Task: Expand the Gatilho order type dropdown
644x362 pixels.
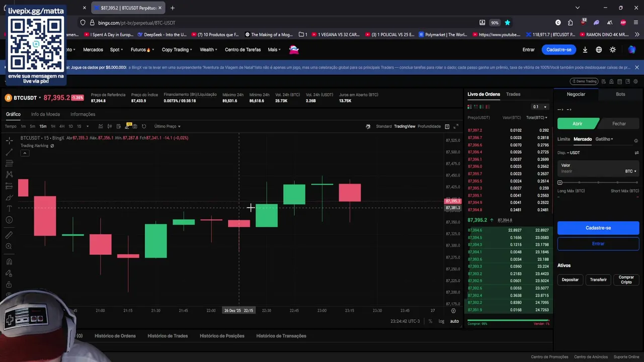Action: 604,139
